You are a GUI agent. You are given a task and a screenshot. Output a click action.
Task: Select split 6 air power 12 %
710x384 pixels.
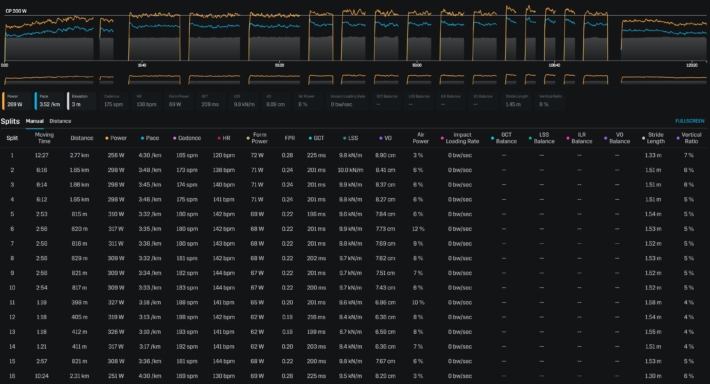[x=418, y=229]
